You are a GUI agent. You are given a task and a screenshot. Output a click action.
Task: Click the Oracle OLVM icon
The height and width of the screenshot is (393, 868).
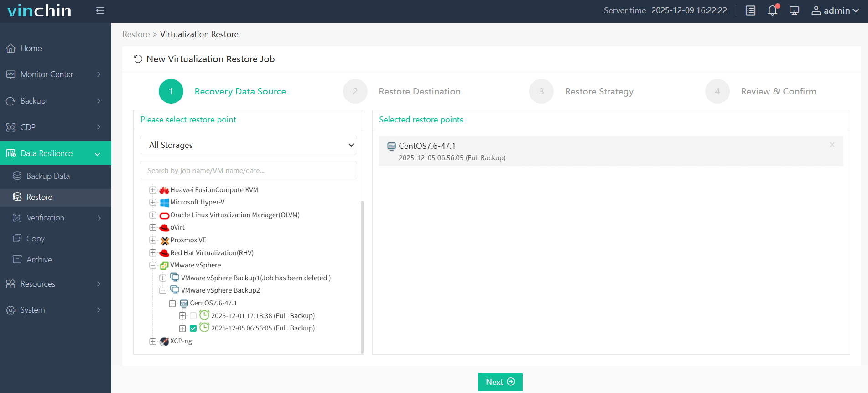click(164, 215)
